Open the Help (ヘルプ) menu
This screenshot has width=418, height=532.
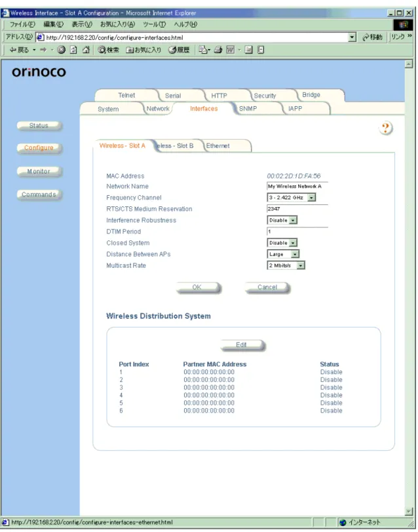185,24
